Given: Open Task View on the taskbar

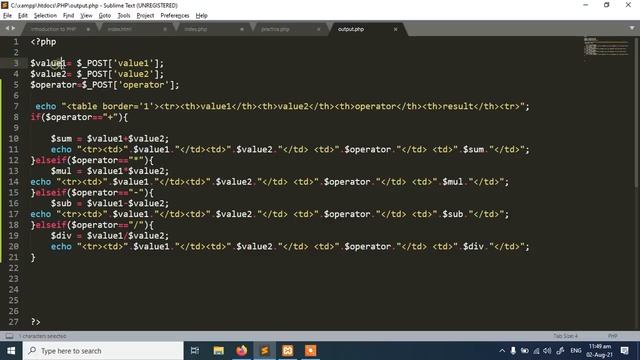Looking at the screenshot, I should [195, 351].
